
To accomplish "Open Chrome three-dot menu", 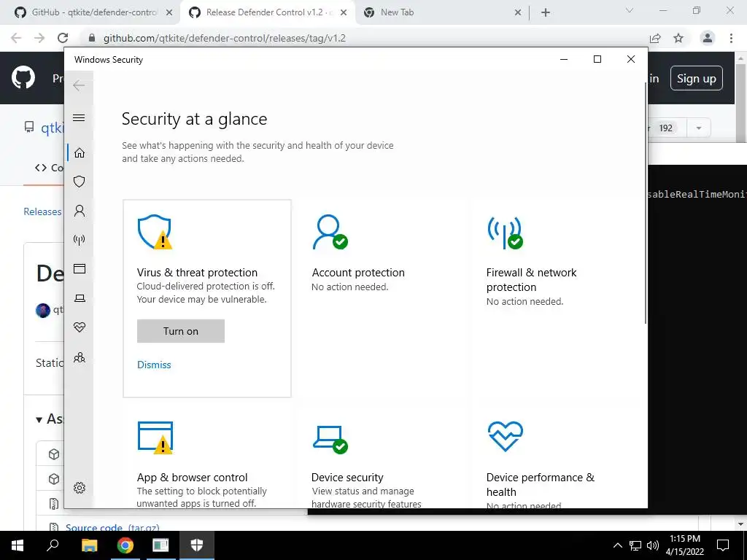I will click(731, 38).
